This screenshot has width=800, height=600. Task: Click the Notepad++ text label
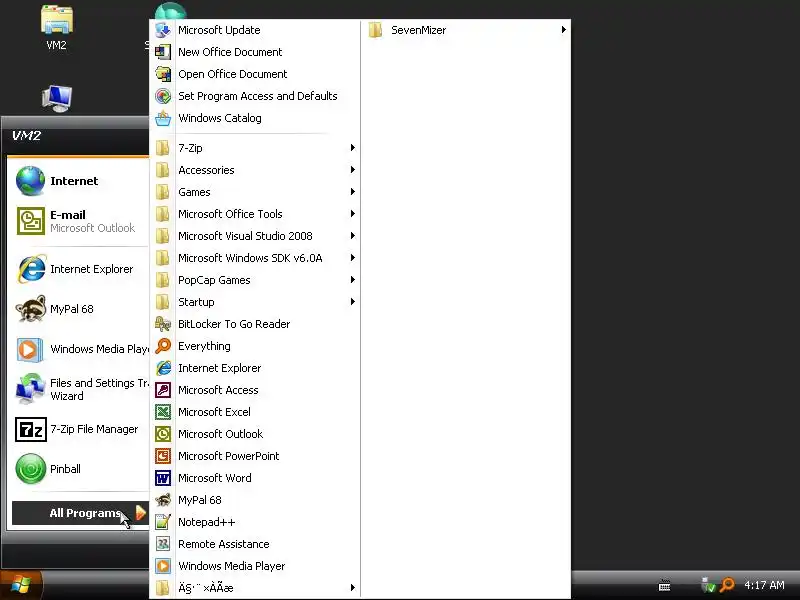[207, 522]
